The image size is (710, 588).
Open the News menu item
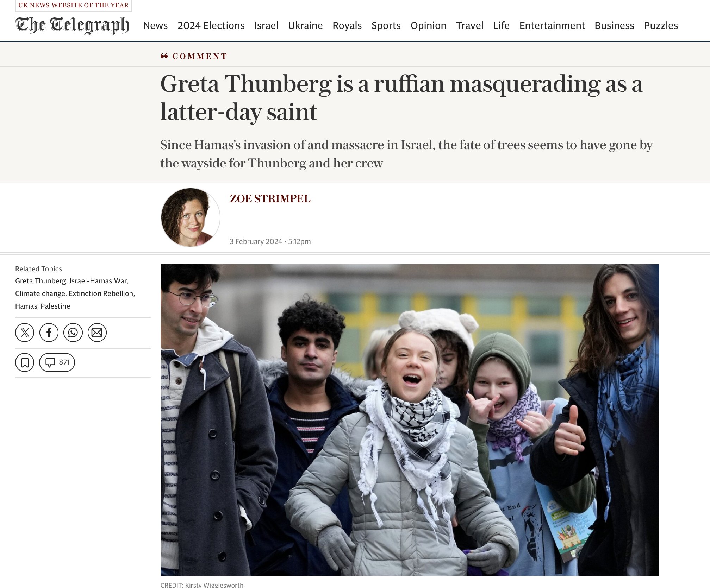tap(155, 25)
